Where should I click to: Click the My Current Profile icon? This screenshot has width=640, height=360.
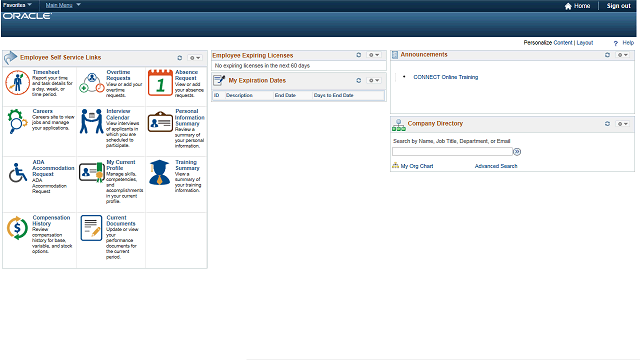[x=91, y=172]
